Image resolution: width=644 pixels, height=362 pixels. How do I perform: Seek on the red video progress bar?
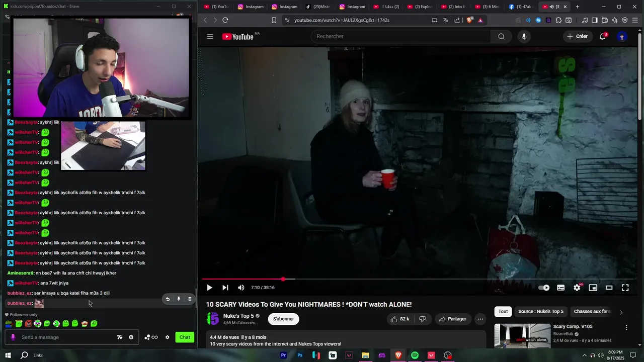[x=419, y=279]
